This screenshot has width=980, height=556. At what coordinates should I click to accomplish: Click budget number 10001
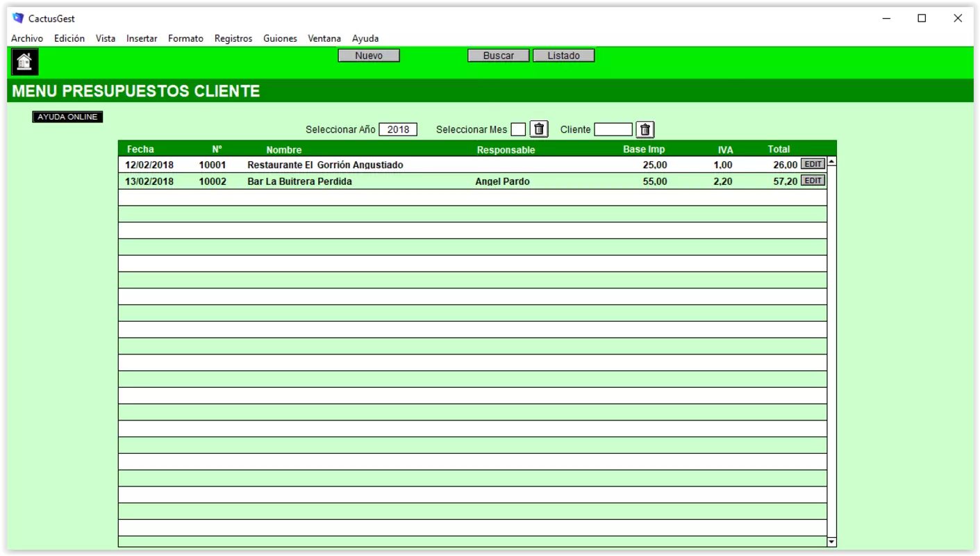(x=213, y=165)
